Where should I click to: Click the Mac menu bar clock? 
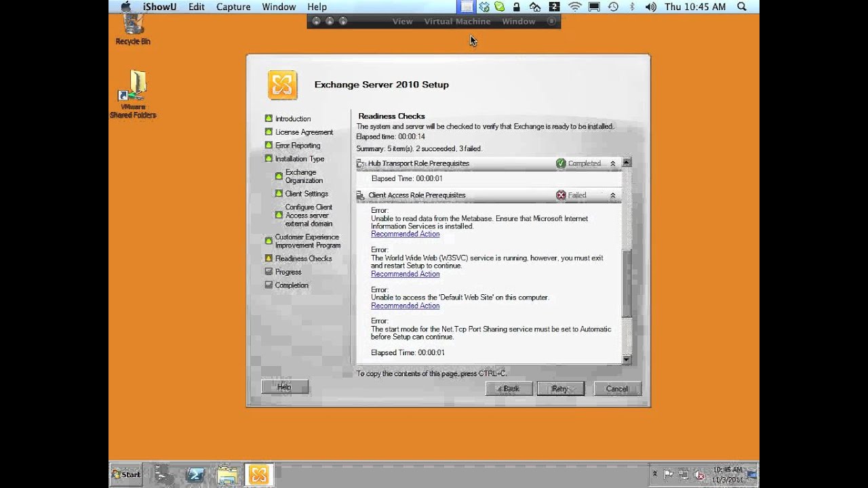[695, 7]
